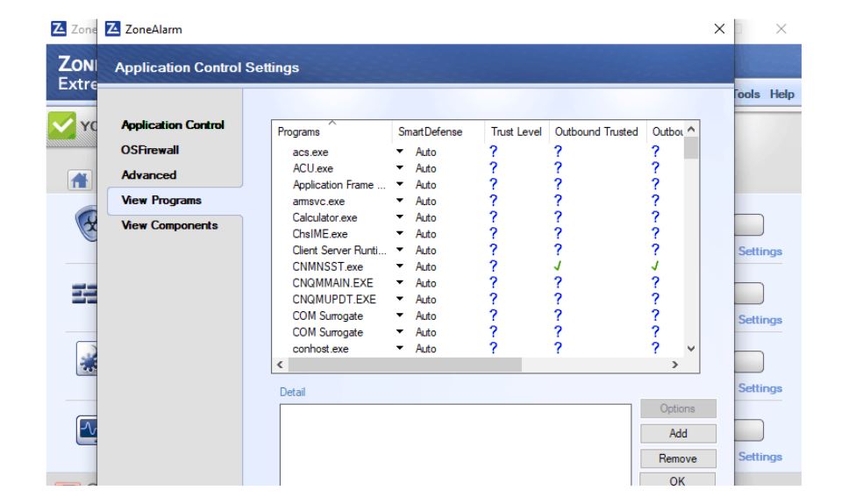Click the Outbound Trusted question mark for ACU.exe
The width and height of the screenshot is (863, 504).
coord(558,167)
